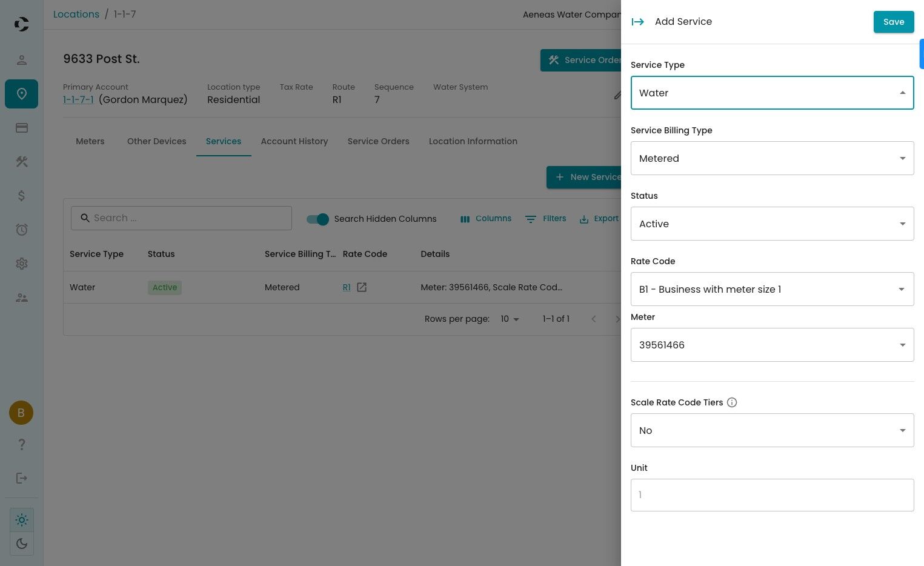Image resolution: width=924 pixels, height=566 pixels.
Task: Collapse the Add Service panel arrow icon
Action: [x=637, y=22]
